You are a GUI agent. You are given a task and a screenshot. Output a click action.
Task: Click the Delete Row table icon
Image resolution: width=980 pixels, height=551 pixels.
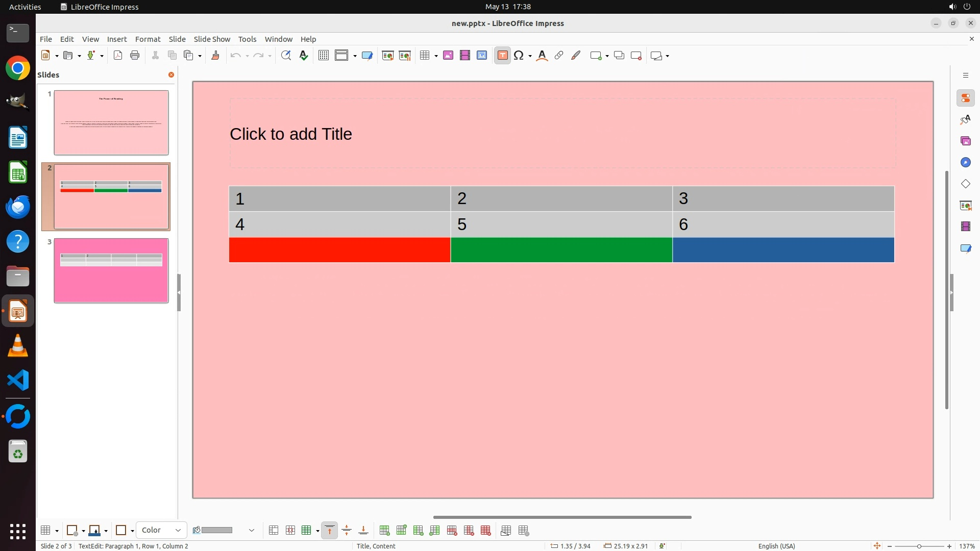pyautogui.click(x=452, y=531)
